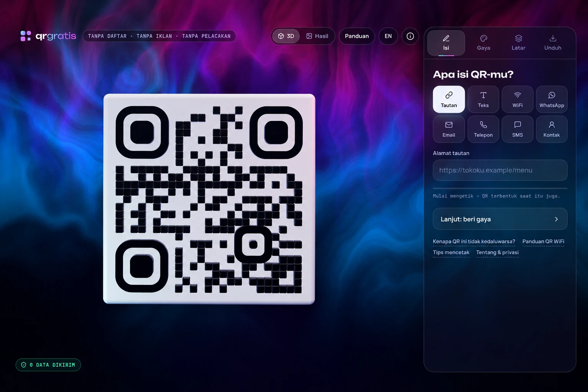588x392 pixels.
Task: Click the Tanpa Daftar tagline text
Action: point(107,36)
